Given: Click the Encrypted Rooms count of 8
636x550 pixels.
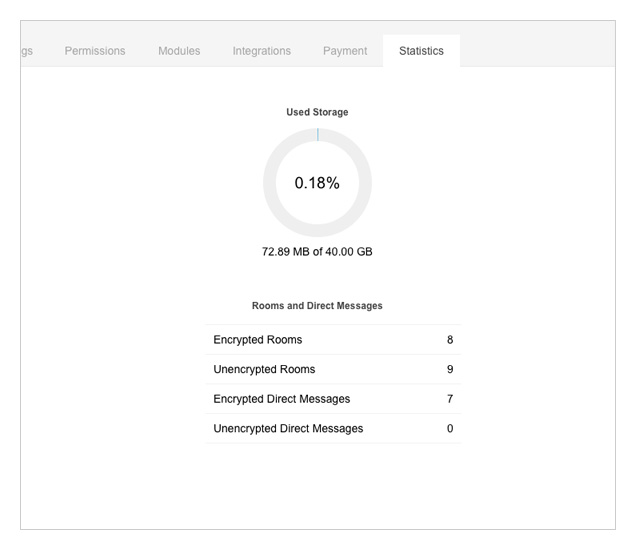Looking at the screenshot, I should click(450, 339).
